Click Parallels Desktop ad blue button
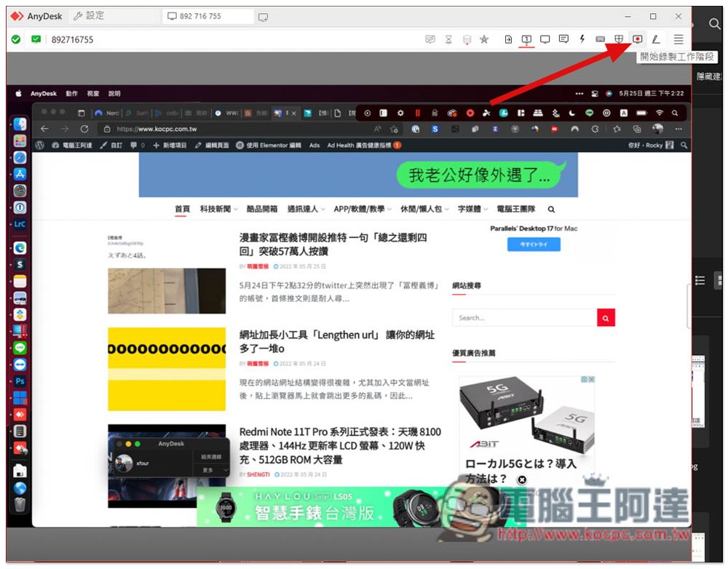The height and width of the screenshot is (569, 728). pyautogui.click(x=534, y=244)
